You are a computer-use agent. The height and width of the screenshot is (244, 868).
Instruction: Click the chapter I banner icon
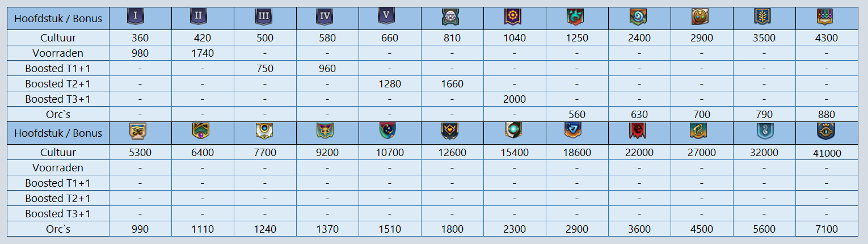pos(135,17)
